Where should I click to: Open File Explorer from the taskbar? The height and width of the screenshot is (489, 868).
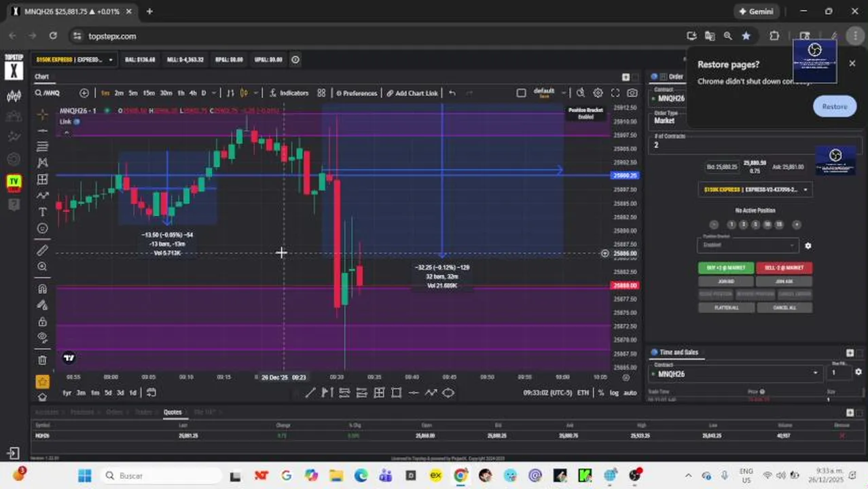336,475
